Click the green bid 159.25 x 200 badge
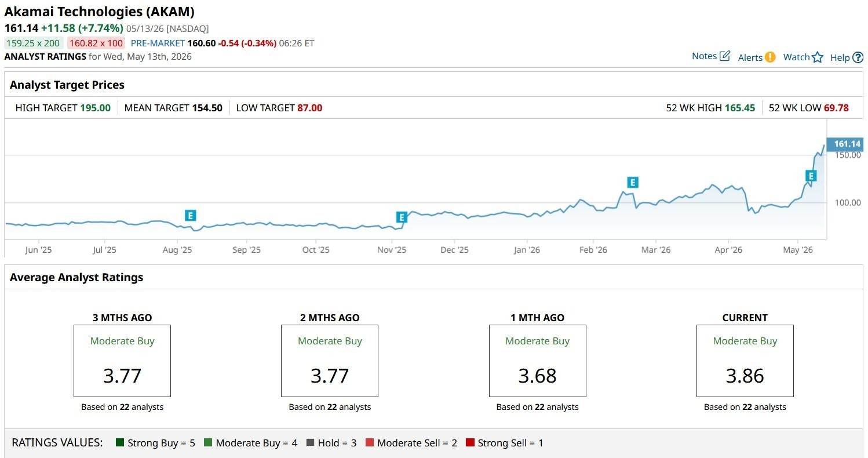This screenshot has width=868, height=458. coord(34,43)
